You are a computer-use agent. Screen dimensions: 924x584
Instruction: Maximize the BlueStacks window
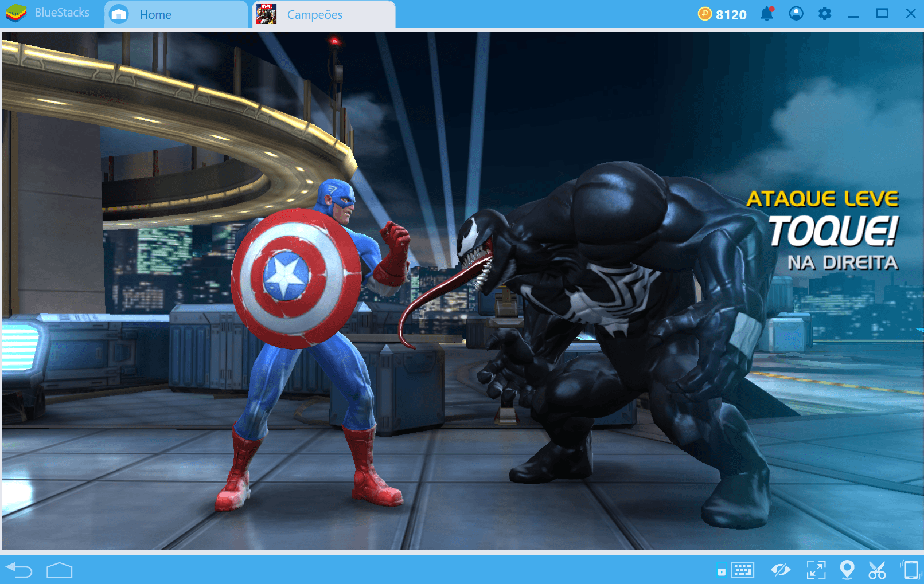pyautogui.click(x=882, y=14)
